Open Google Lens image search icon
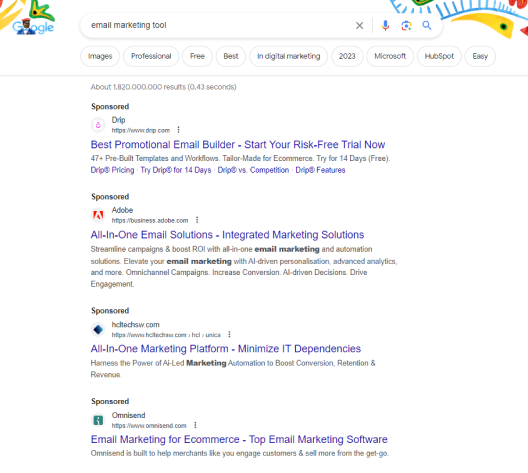The height and width of the screenshot is (473, 528). coord(406,26)
